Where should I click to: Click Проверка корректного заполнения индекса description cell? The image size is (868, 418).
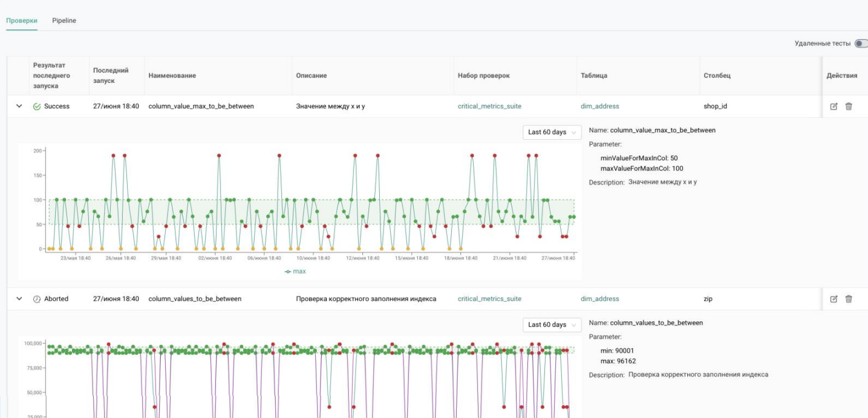click(366, 299)
